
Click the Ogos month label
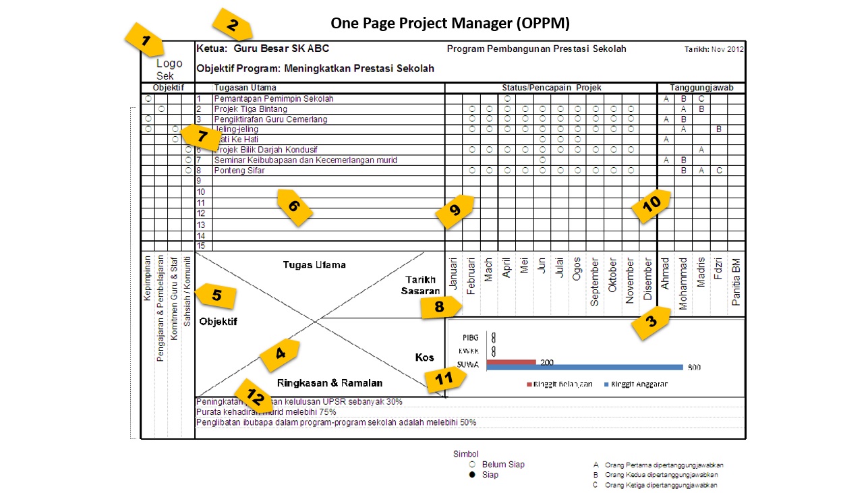(577, 268)
